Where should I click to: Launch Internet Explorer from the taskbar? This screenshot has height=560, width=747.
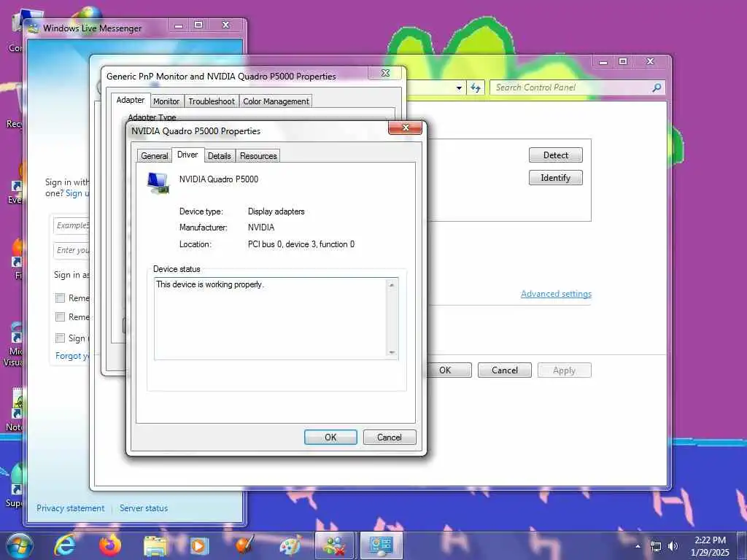pos(64,545)
